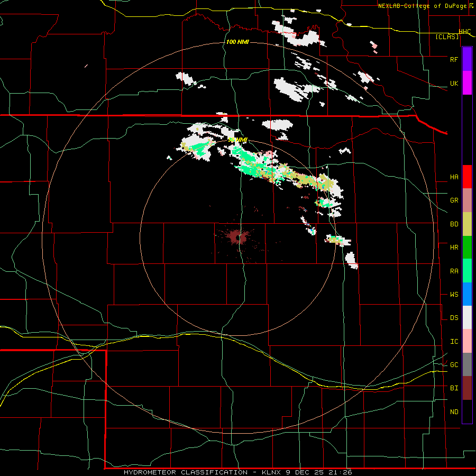Click the red HA legend color swatch
476x476 pixels.
pyautogui.click(x=467, y=177)
